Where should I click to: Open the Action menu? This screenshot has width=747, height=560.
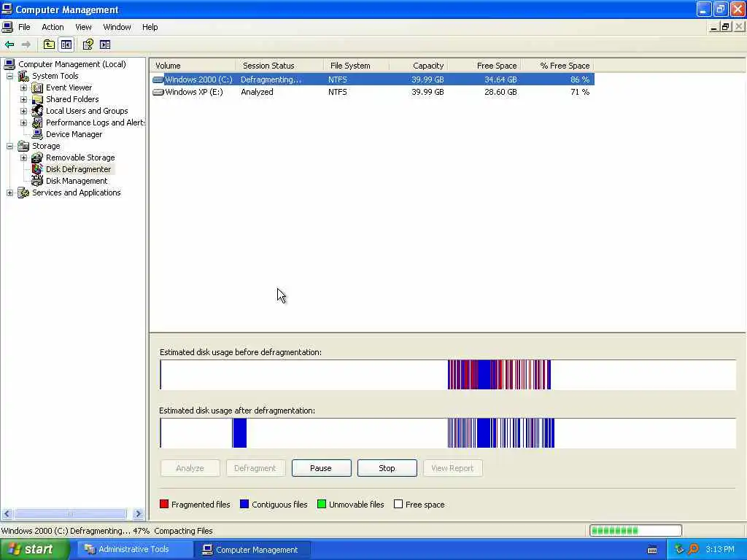[53, 27]
